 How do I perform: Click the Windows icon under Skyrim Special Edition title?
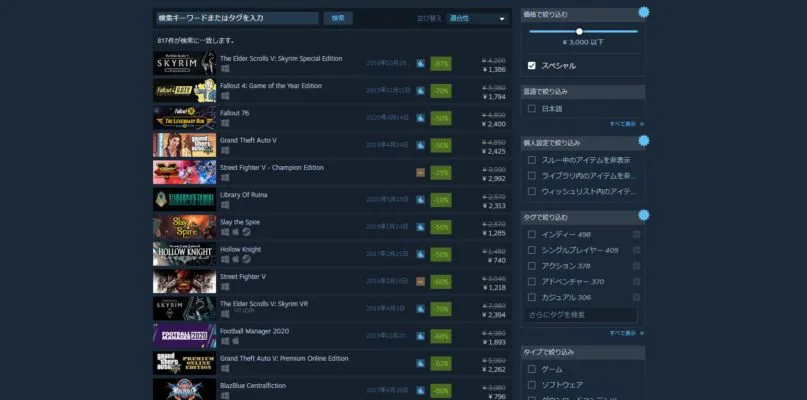225,68
